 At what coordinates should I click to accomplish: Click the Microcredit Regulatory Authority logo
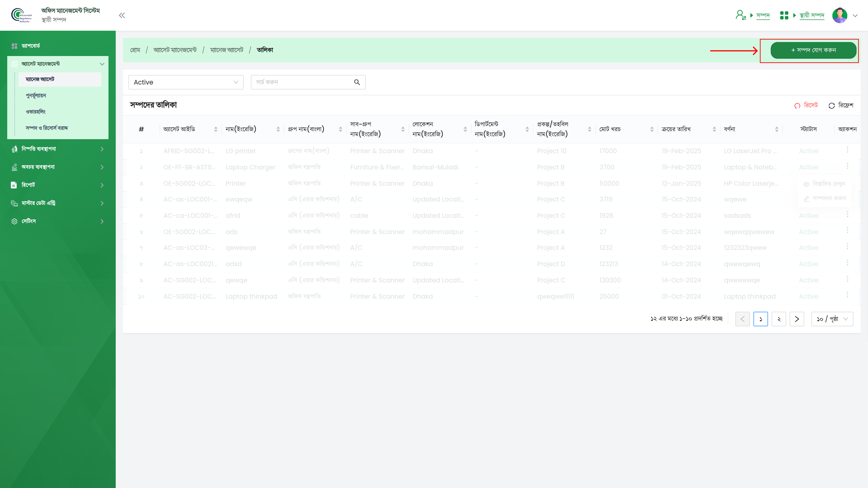click(22, 15)
